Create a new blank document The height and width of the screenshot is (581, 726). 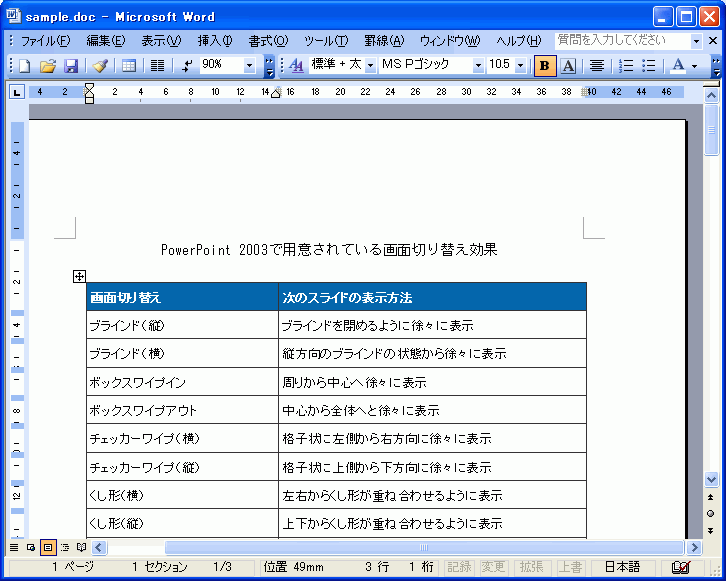tap(24, 66)
